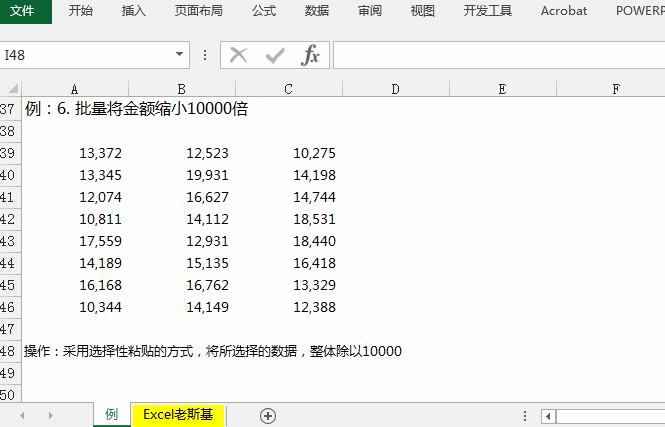Open the Acrobat ribbon tab
The width and height of the screenshot is (665, 427).
coord(564,11)
